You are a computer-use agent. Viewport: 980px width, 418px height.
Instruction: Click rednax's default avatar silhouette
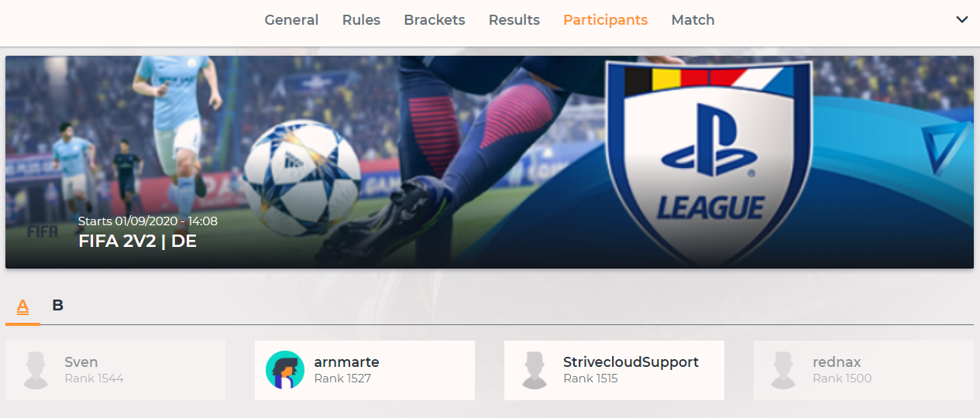tap(783, 370)
